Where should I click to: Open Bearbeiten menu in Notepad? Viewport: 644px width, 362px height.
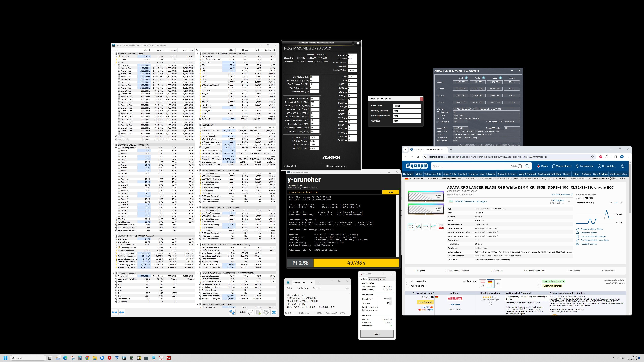[302, 288]
